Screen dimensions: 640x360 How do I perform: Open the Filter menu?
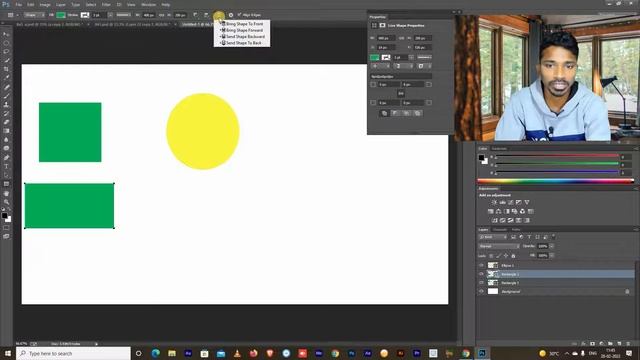pyautogui.click(x=106, y=4)
